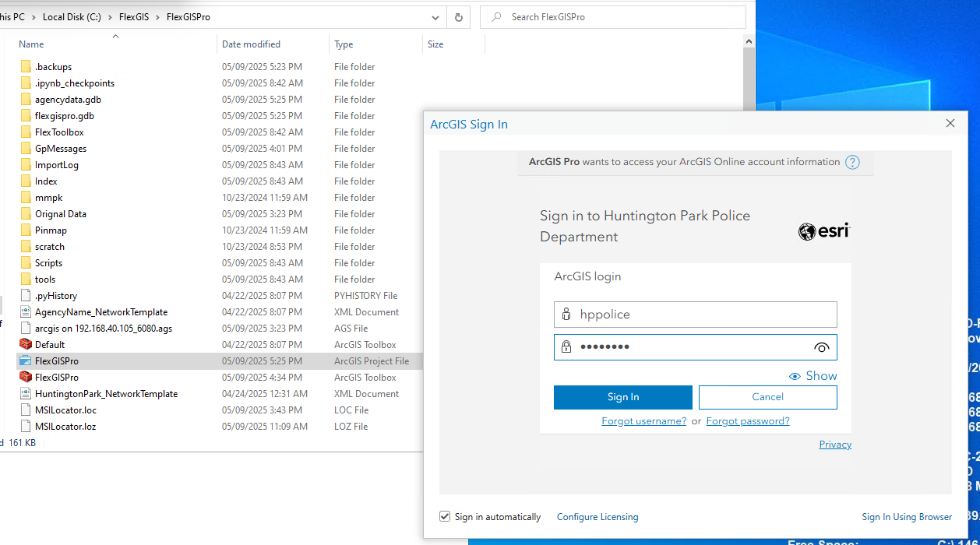Click the '05/09/2025 5:23 PM' date cell
The height and width of the screenshot is (545, 980).
tap(263, 67)
